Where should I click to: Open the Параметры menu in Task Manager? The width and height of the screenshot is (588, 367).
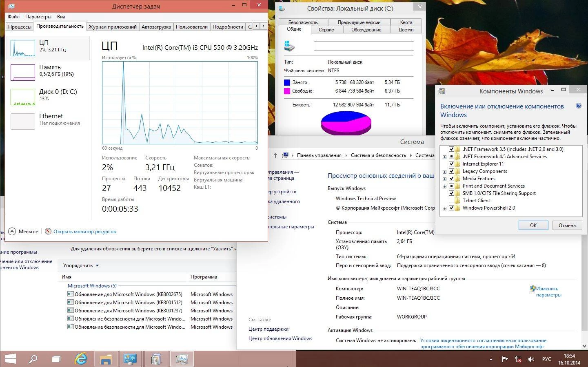click(38, 17)
